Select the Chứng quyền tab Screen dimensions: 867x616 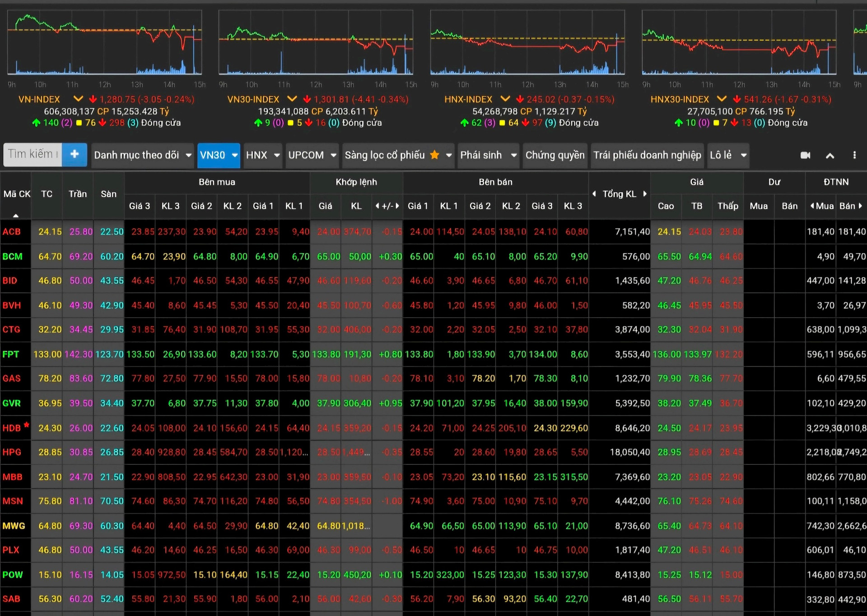555,155
